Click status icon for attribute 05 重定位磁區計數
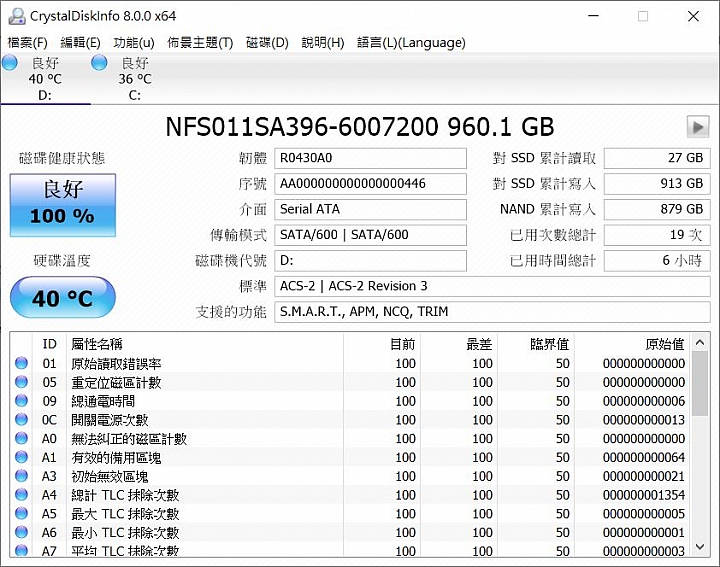 point(21,382)
